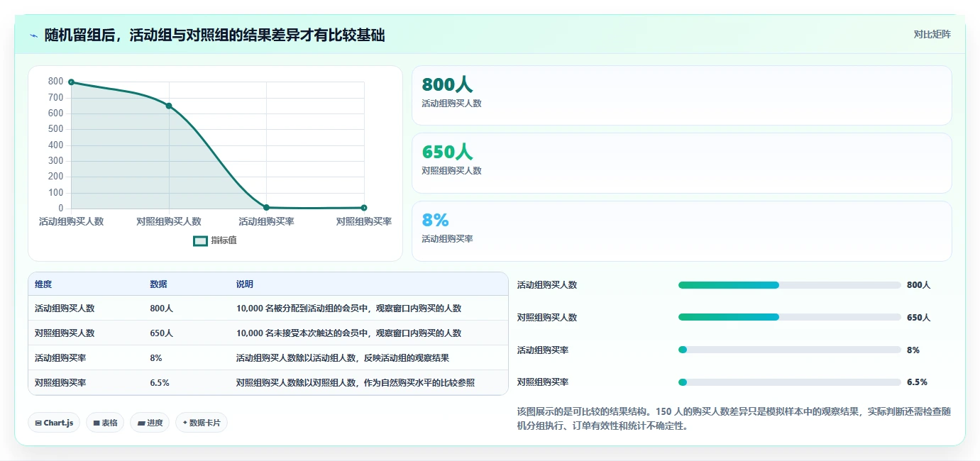Click description starting 10,000 名被分配到活动组
Screen dimensions: 980x461
pyautogui.click(x=349, y=309)
